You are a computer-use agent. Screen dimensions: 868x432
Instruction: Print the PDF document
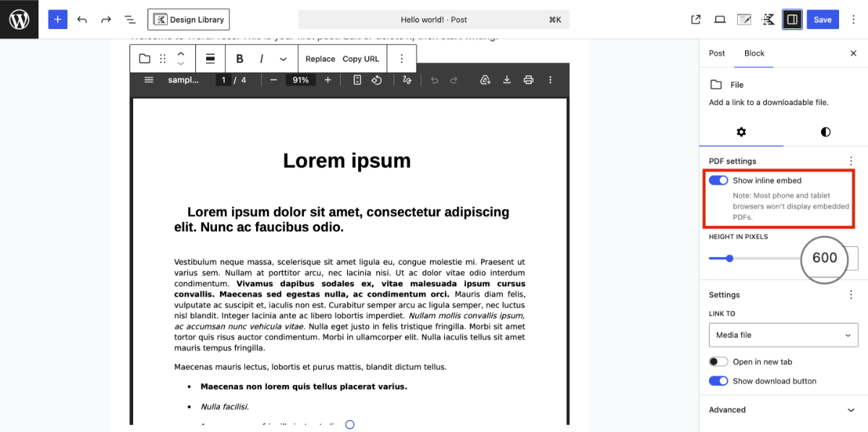[529, 80]
